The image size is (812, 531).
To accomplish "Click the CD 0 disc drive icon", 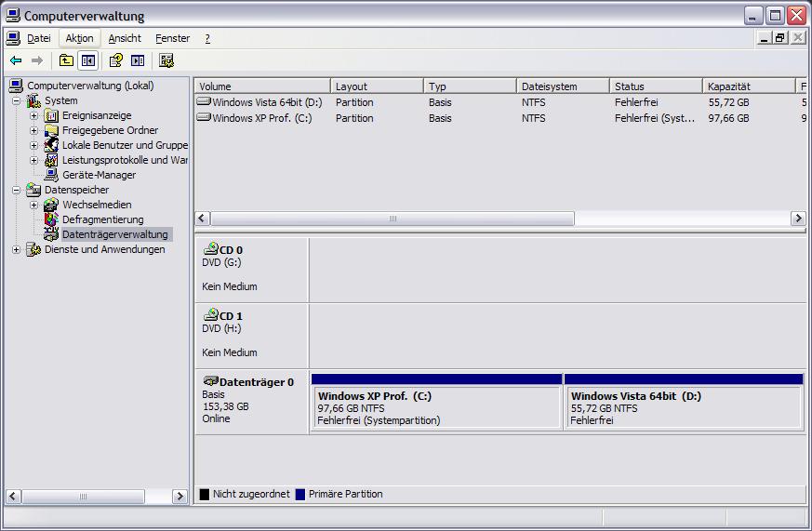I will pos(211,249).
